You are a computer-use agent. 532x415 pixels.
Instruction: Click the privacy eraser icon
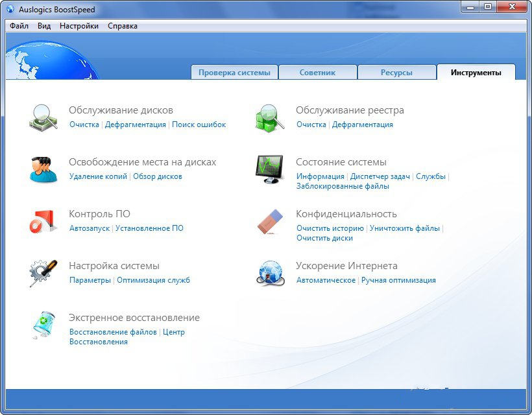pyautogui.click(x=270, y=221)
